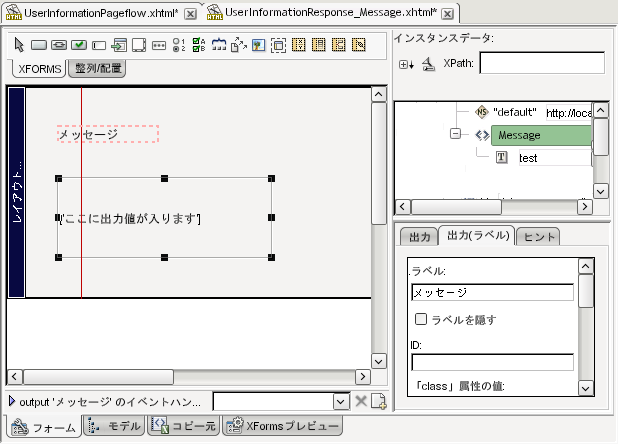Click the NS namespace node icon
Viewport: 618px width, 444px height.
pyautogui.click(x=481, y=112)
